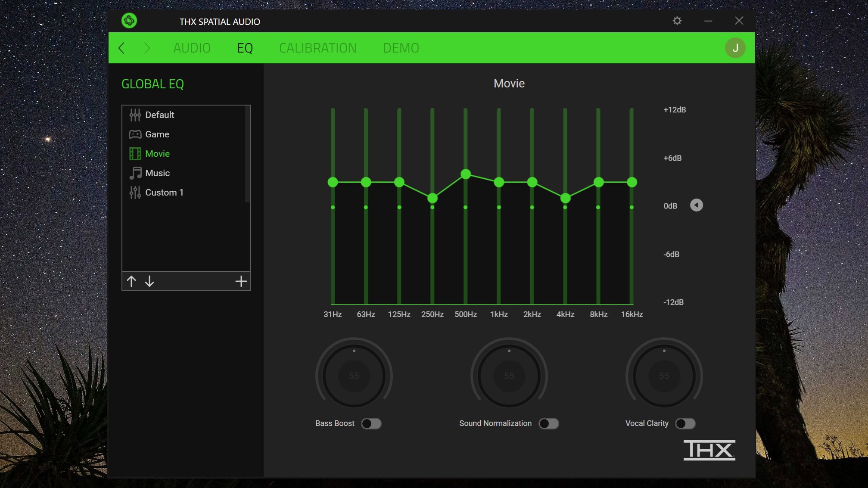Reset EQ with the 0dB arrow button

coord(697,205)
